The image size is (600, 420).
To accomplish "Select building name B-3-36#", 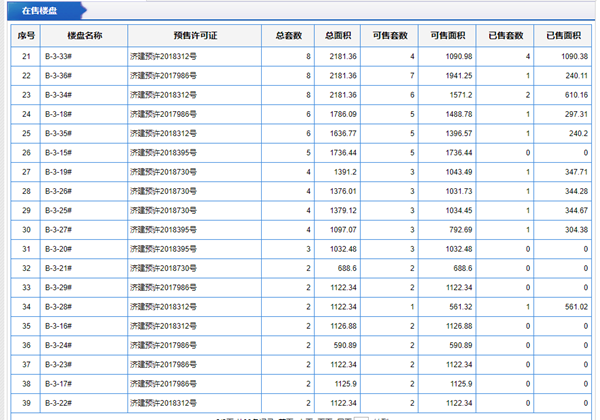I will 59,76.
